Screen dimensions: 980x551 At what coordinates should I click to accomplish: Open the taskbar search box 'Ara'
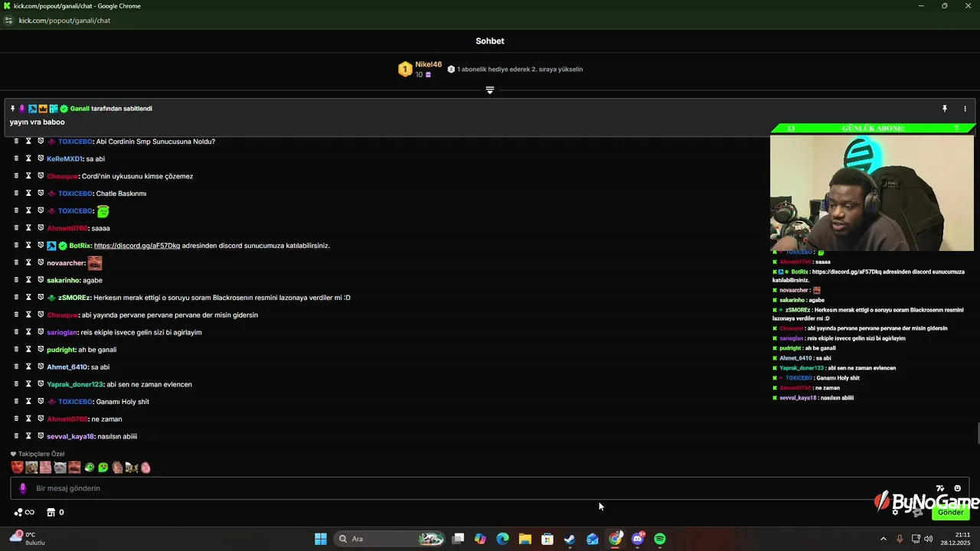[390, 539]
